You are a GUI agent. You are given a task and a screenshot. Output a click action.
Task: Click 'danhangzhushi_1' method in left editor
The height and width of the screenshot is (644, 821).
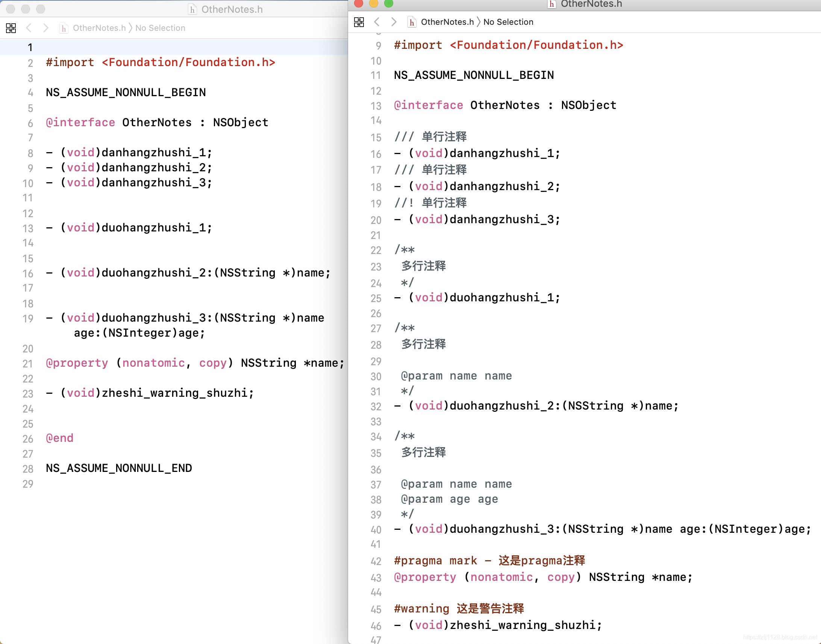pos(129,153)
